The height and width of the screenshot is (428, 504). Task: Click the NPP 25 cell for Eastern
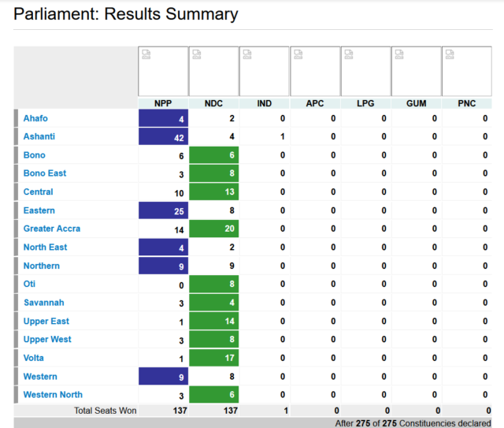[163, 210]
